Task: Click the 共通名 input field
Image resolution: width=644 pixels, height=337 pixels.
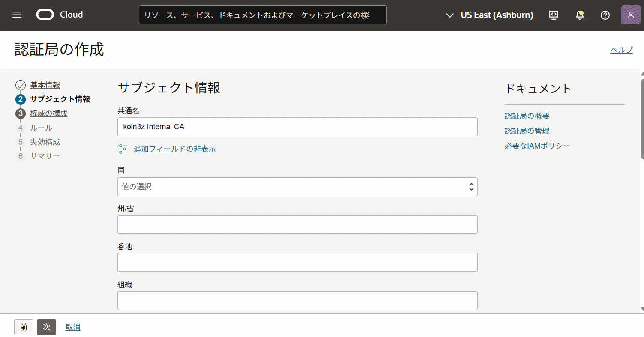Action: point(297,127)
